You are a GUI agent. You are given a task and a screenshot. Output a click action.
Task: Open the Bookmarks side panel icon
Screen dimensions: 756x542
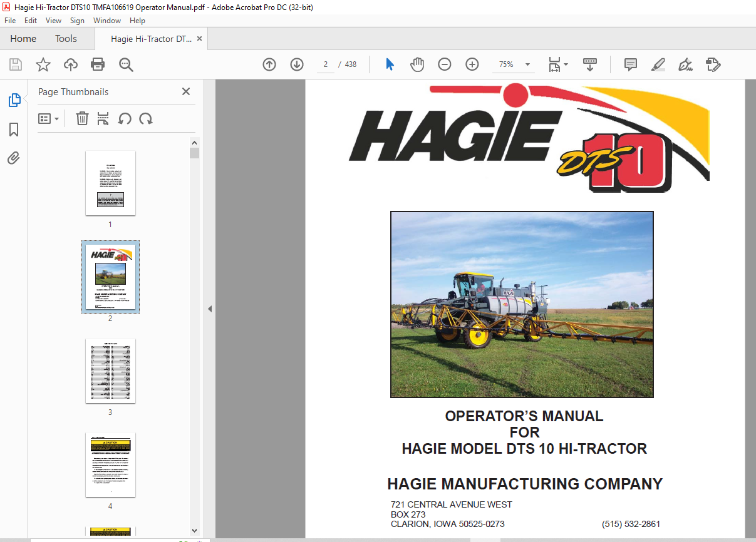pyautogui.click(x=14, y=130)
